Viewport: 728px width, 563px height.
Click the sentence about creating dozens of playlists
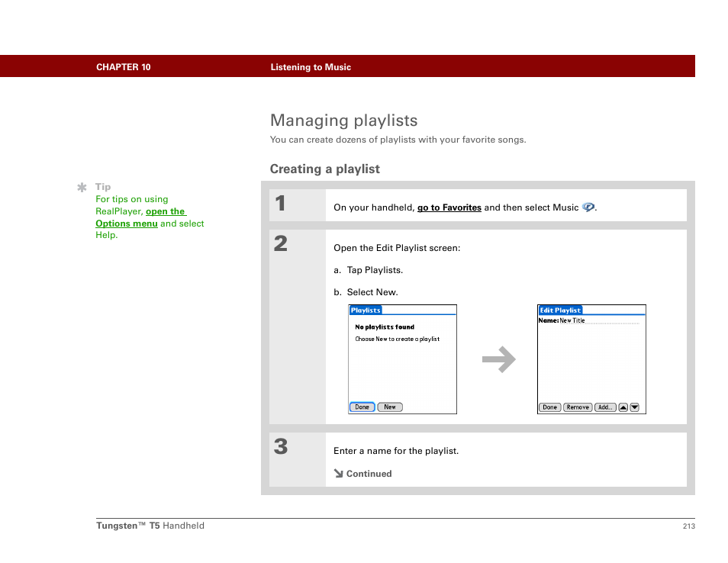tap(398, 140)
